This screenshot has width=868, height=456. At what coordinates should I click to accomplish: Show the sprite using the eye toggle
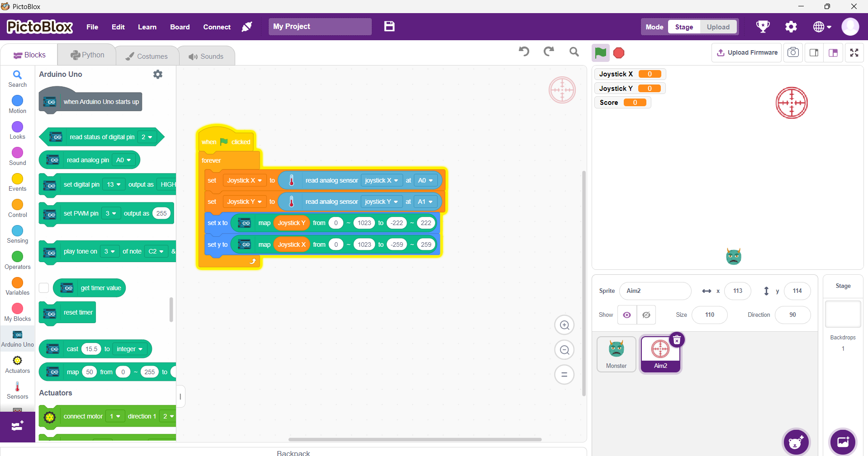[x=627, y=315]
